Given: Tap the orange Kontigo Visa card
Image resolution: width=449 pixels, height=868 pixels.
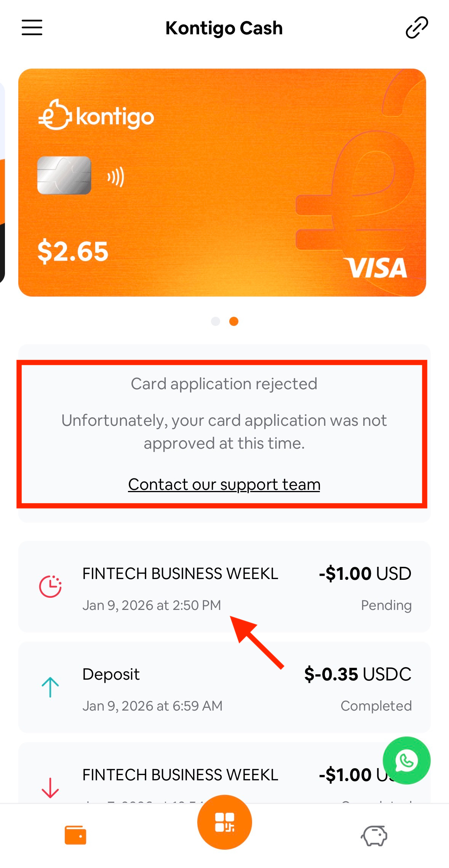Looking at the screenshot, I should pyautogui.click(x=222, y=183).
